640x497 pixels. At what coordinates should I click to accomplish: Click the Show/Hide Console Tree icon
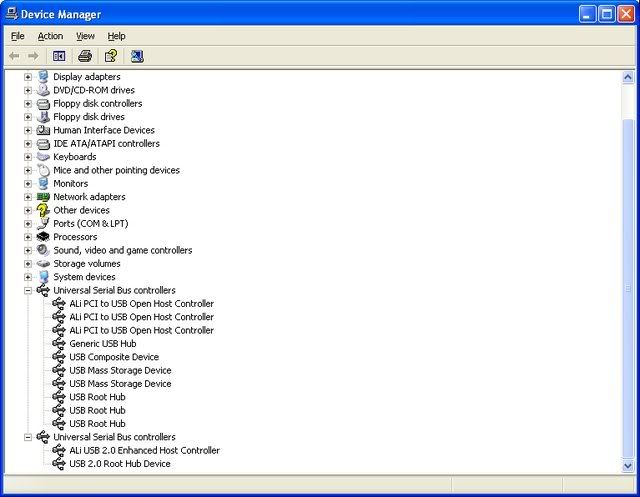(59, 56)
